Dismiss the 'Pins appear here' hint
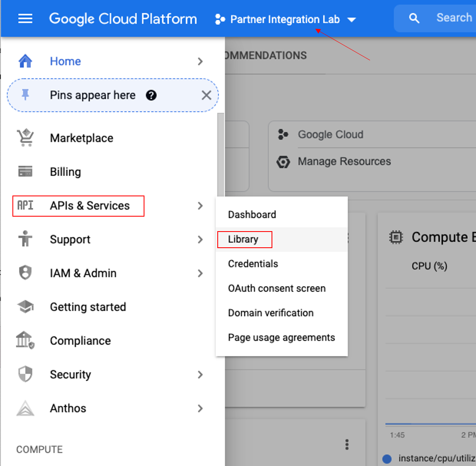 point(206,95)
